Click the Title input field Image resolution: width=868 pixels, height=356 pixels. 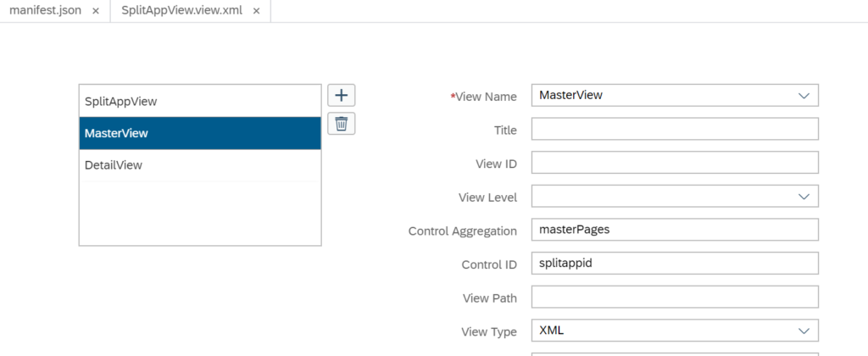(x=675, y=129)
